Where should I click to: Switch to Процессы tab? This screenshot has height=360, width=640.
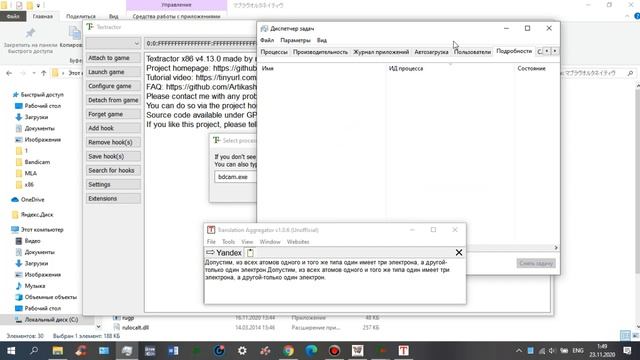[x=274, y=52]
